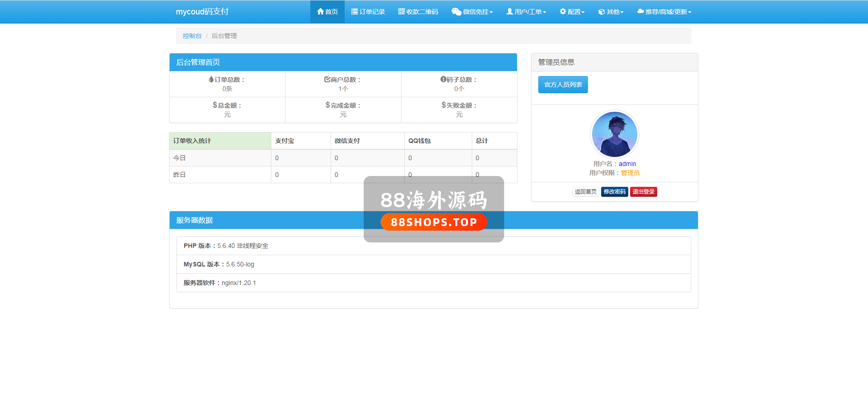Click the cube icon beside 其他
868x418 pixels.
click(601, 12)
